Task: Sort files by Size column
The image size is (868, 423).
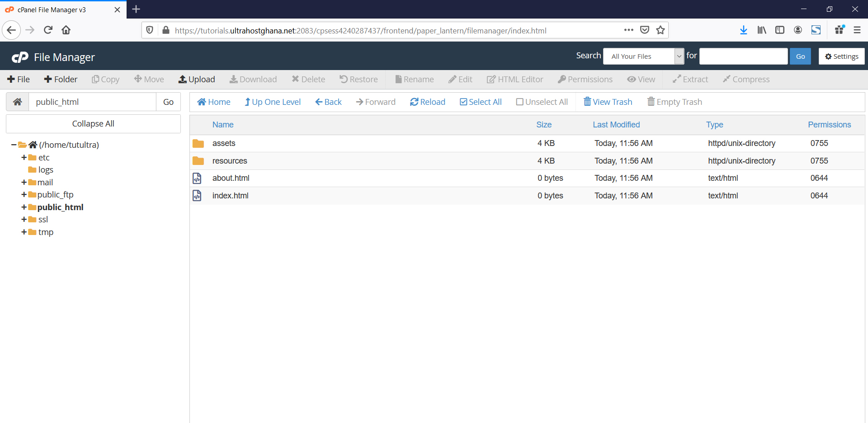Action: point(544,124)
